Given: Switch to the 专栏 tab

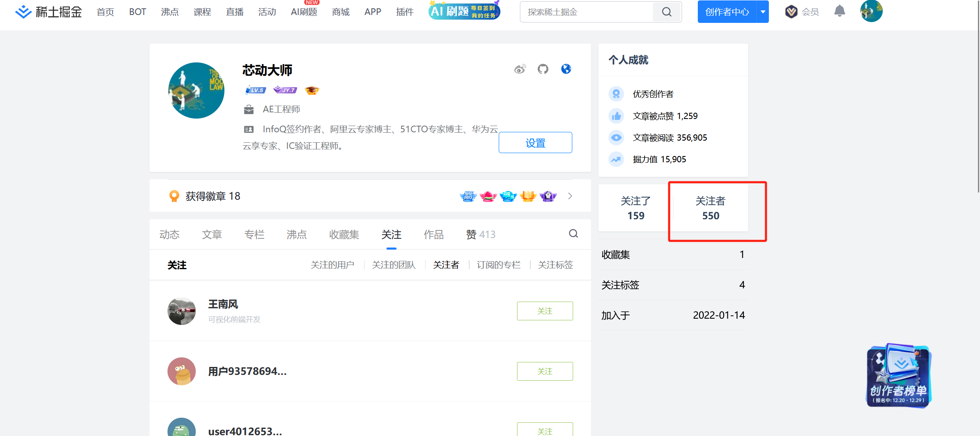Looking at the screenshot, I should coord(254,234).
